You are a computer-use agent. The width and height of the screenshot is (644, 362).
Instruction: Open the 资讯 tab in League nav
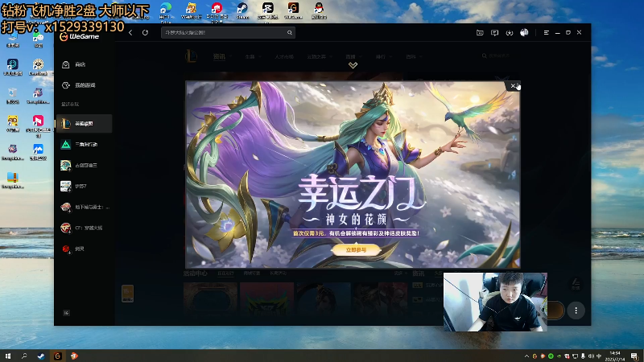(x=219, y=56)
